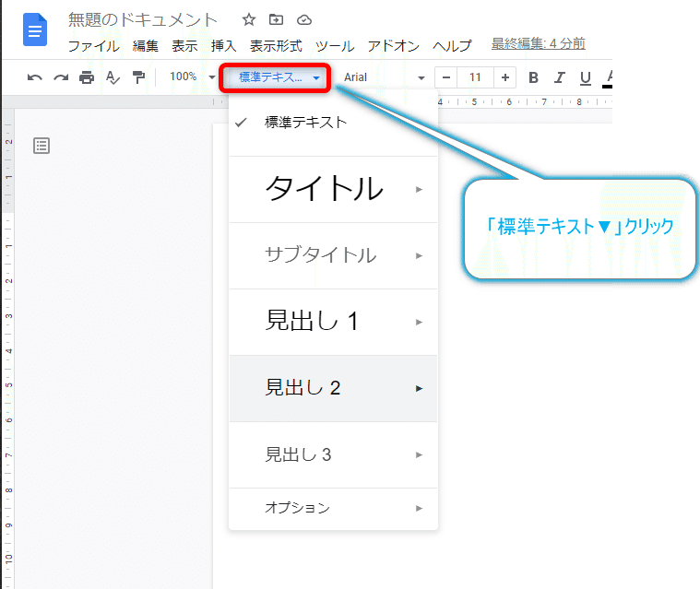Click the print icon
700x589 pixels.
coord(87,77)
